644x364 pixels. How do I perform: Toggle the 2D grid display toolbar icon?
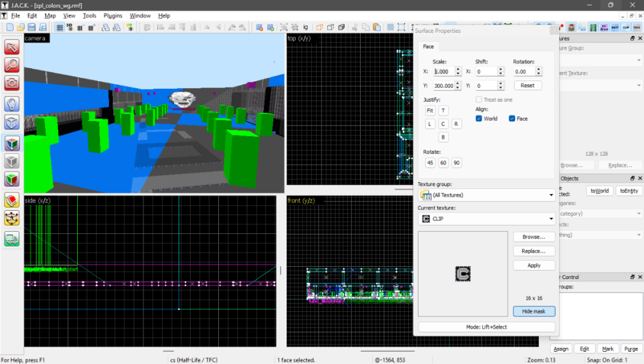pos(59,28)
